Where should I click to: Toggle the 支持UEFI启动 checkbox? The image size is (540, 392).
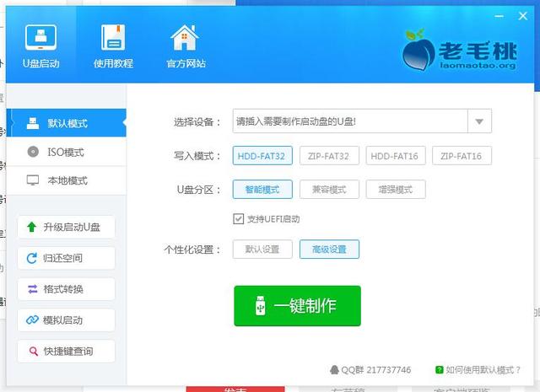[x=238, y=219]
